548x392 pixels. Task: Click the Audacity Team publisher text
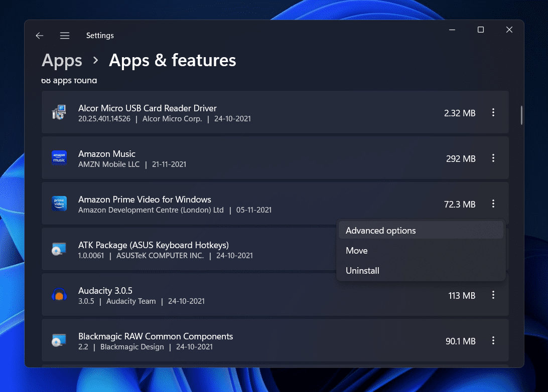[131, 301]
